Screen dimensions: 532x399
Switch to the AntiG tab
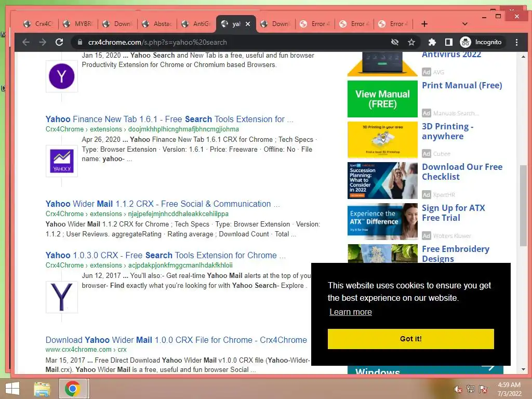[x=196, y=24]
